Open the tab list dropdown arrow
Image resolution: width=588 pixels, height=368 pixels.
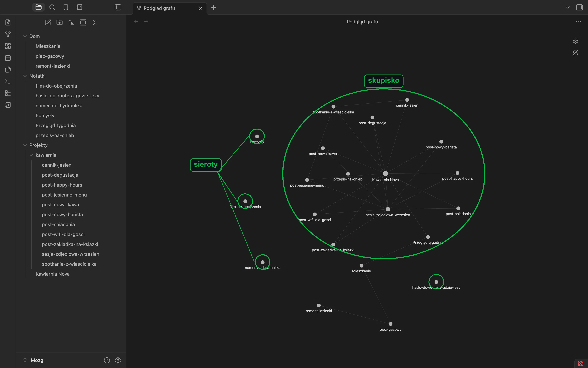coord(568,8)
